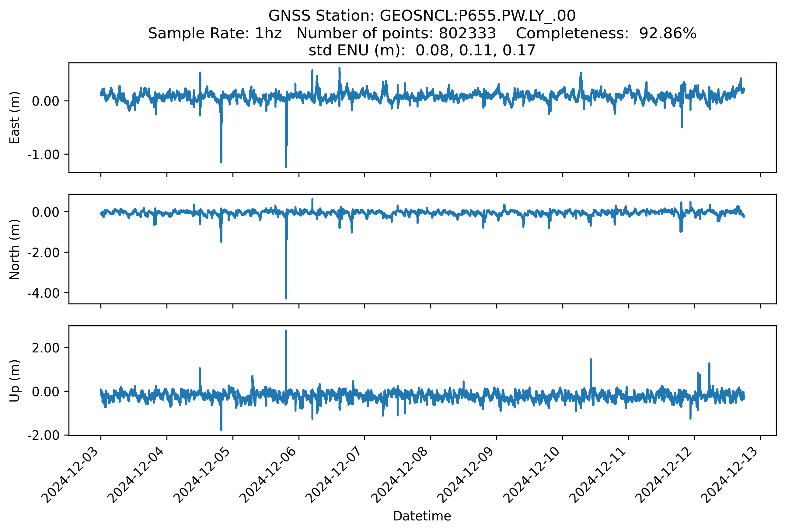This screenshot has height=532, width=785.
Task: Click the -1.00 tick on East axis
Action: (x=43, y=155)
